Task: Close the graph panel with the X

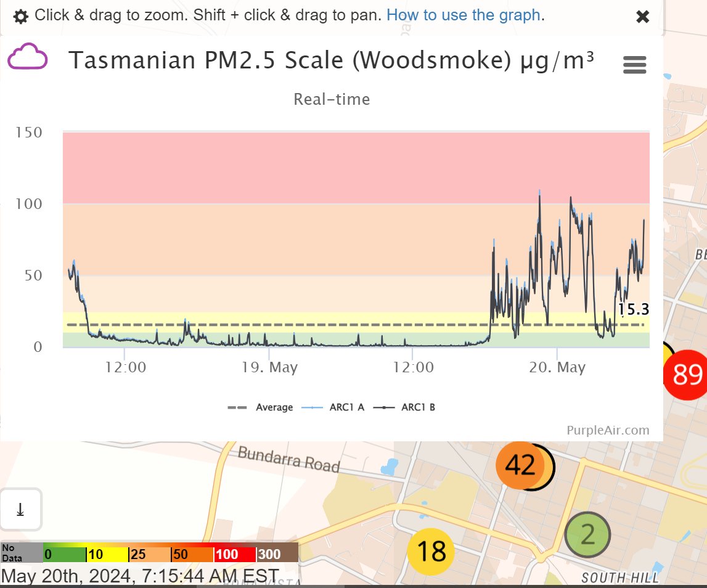Action: pyautogui.click(x=642, y=17)
